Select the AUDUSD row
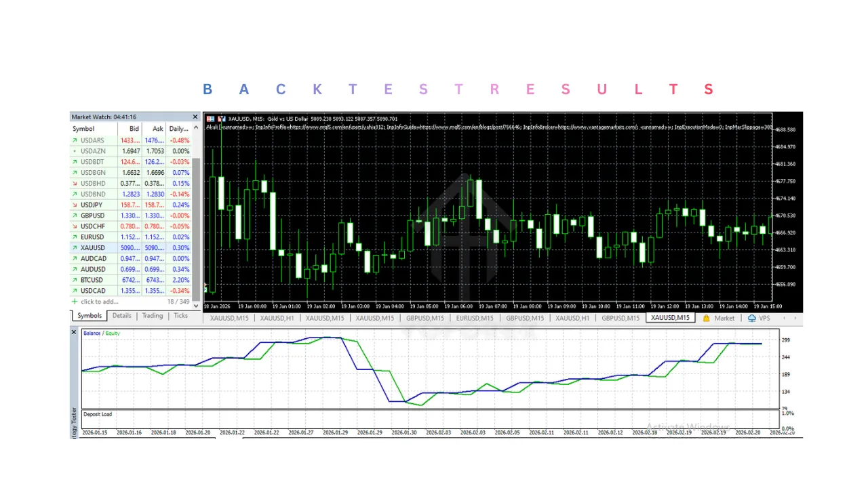The width and height of the screenshot is (868, 488). coord(131,269)
